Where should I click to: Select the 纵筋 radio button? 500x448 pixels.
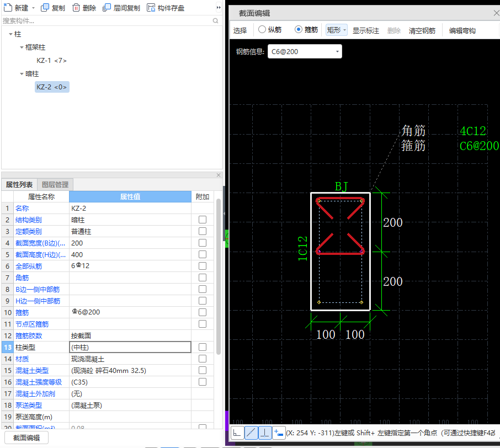point(262,29)
